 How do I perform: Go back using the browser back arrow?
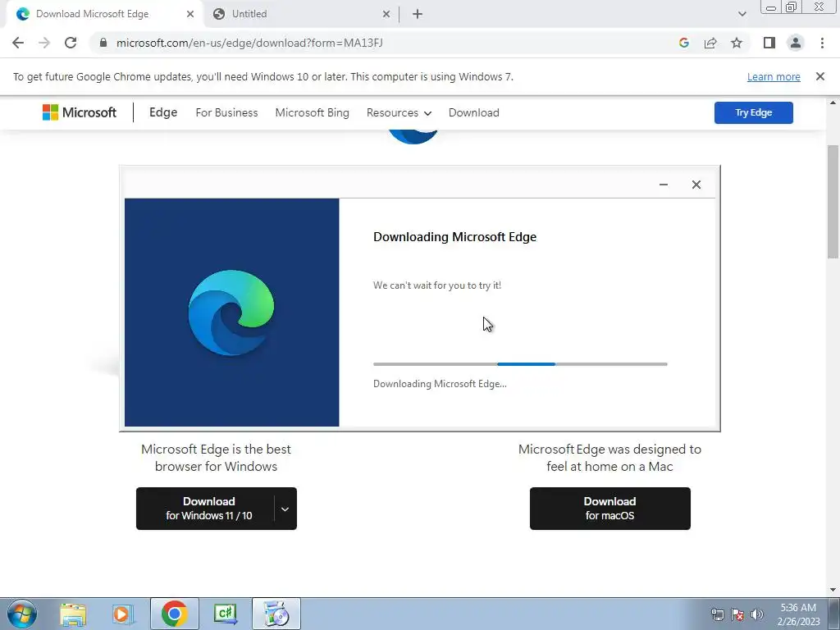[x=18, y=43]
